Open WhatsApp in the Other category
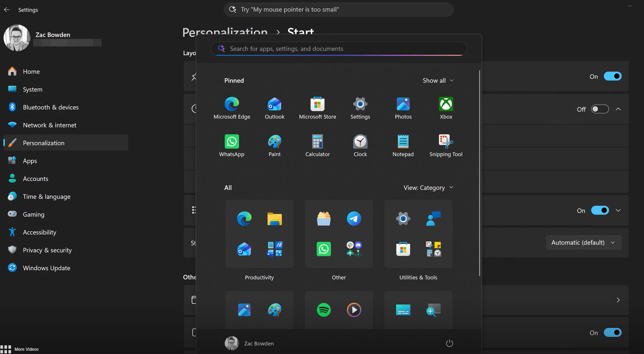The height and width of the screenshot is (354, 644). pos(323,249)
